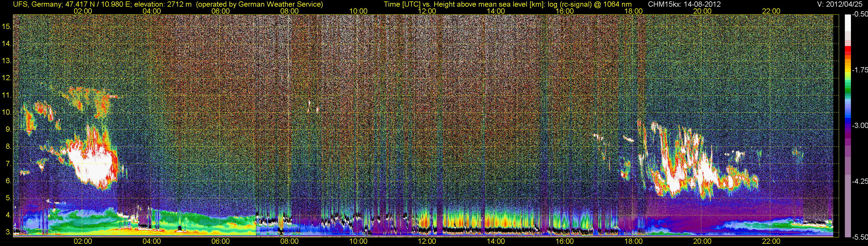Click the '-0.50' color scale value
Screen dimensions: 868x246
860,14
